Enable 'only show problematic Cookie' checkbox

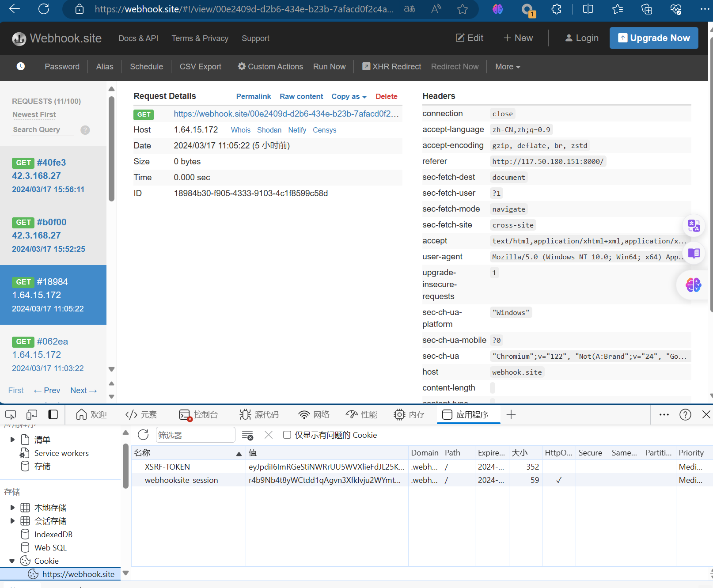(287, 435)
